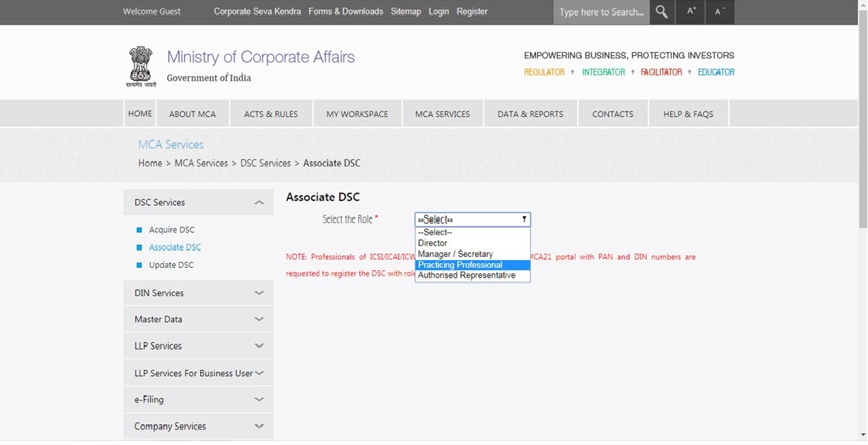Click the blue bullet beside Associate DSC
Viewport: 868px width, 445px height.
pos(139,248)
